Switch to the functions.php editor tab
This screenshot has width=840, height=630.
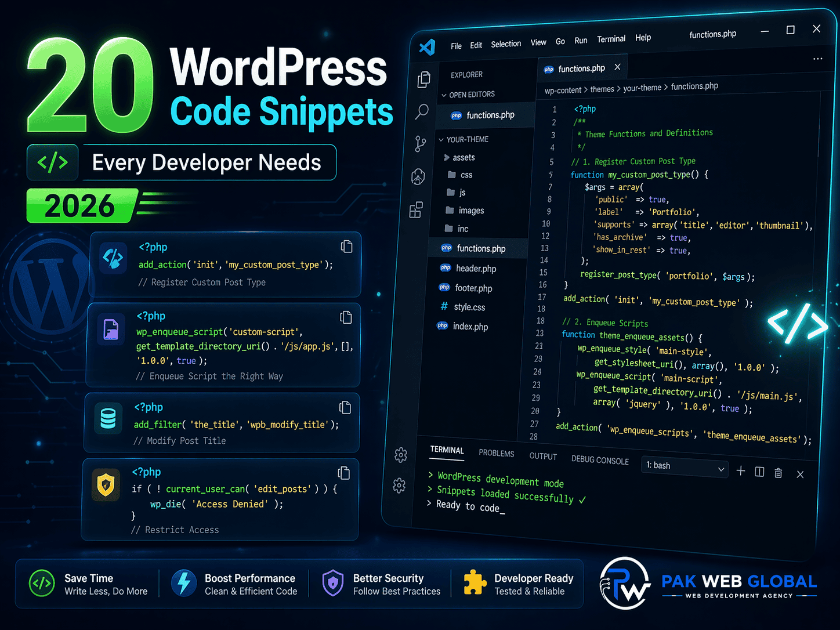[582, 68]
